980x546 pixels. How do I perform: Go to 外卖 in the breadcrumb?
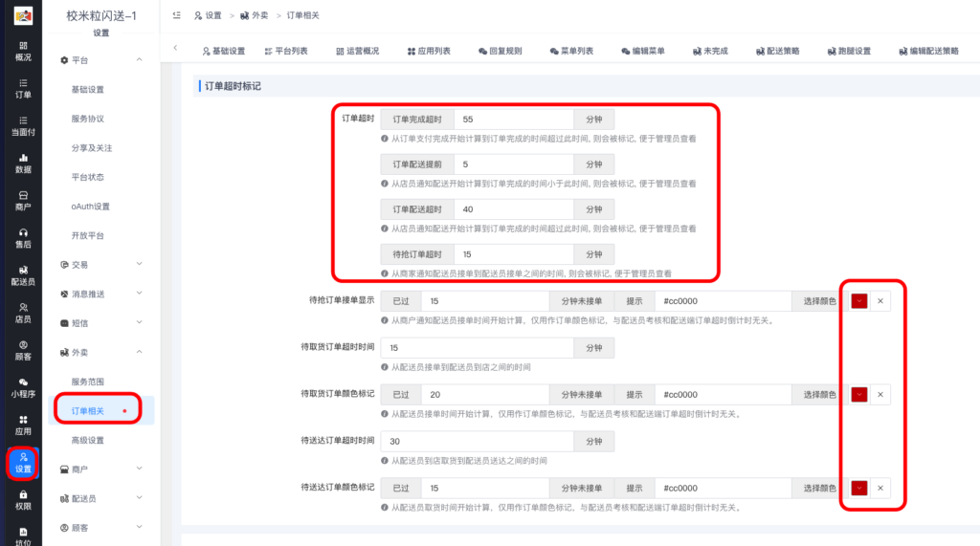pos(255,15)
